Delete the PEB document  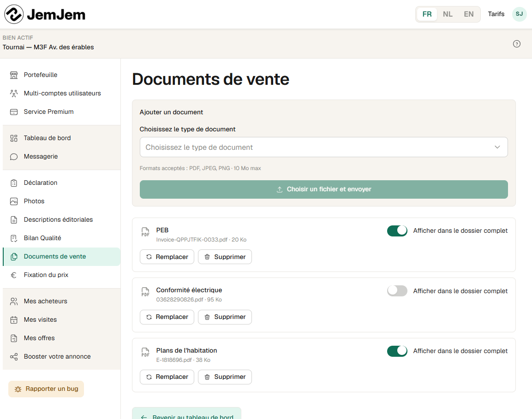[x=225, y=257]
